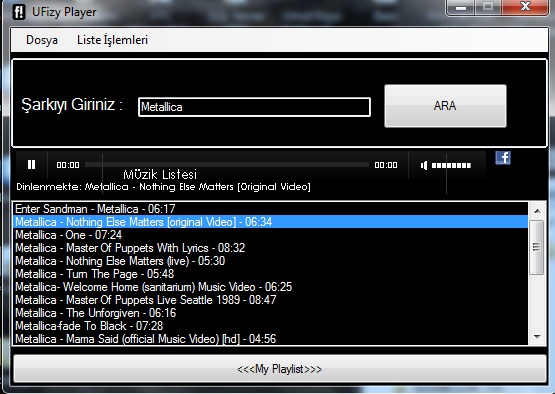Click the UFizy Player app logo
Screen dimensions: 555x394
(x=19, y=12)
